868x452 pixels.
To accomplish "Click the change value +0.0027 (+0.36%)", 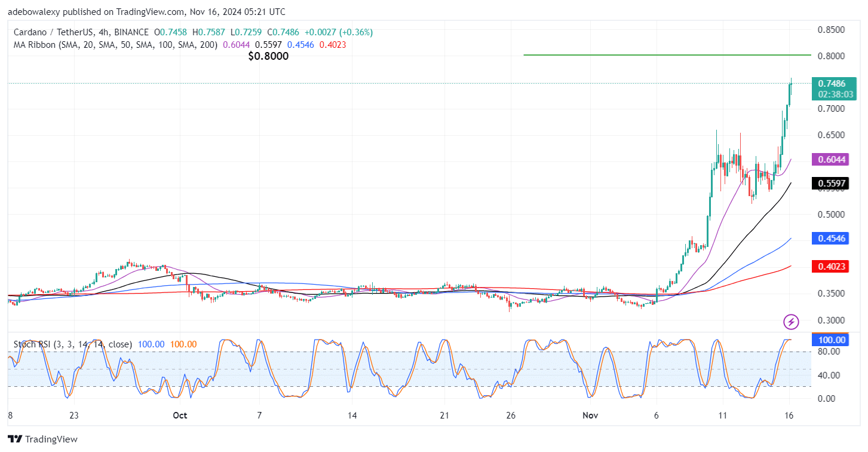I will (339, 32).
